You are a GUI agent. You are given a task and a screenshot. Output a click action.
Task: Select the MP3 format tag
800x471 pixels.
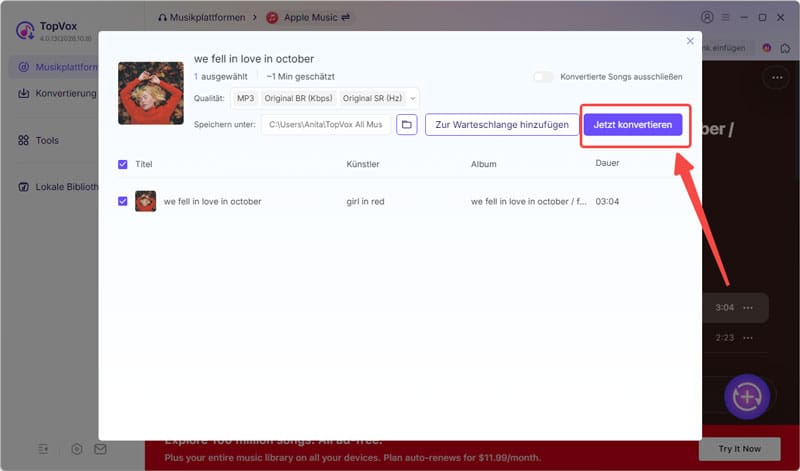245,98
